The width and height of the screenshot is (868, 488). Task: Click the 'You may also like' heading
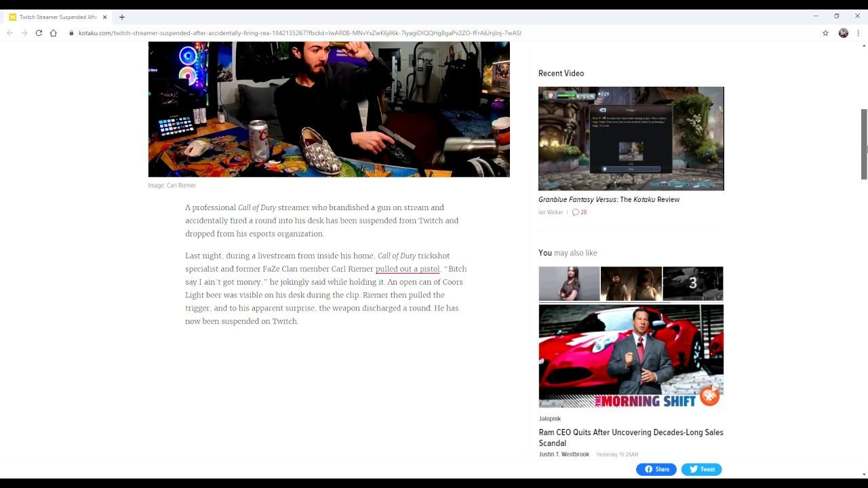568,253
